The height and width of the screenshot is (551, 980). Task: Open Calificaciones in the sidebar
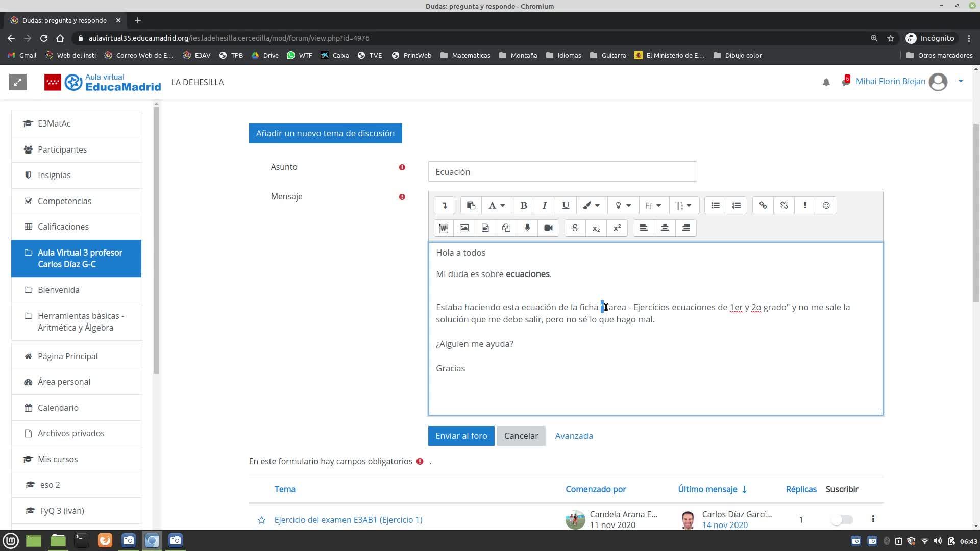click(63, 227)
